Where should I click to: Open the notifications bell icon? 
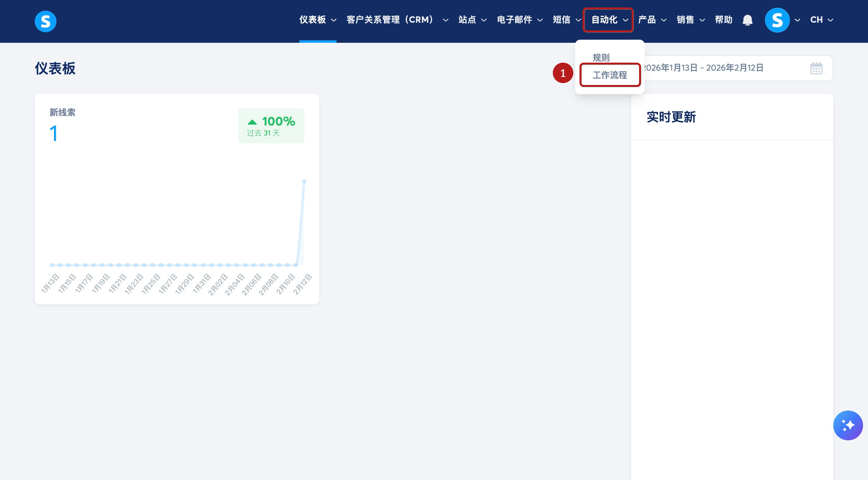[747, 20]
